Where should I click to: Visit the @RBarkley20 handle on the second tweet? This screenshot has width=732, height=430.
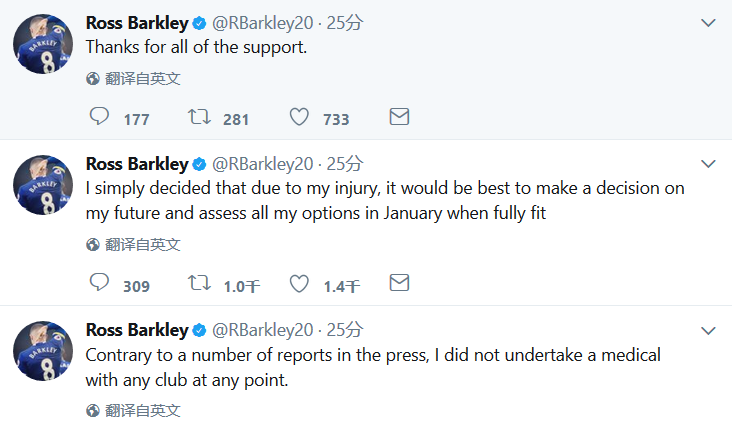coord(263,164)
